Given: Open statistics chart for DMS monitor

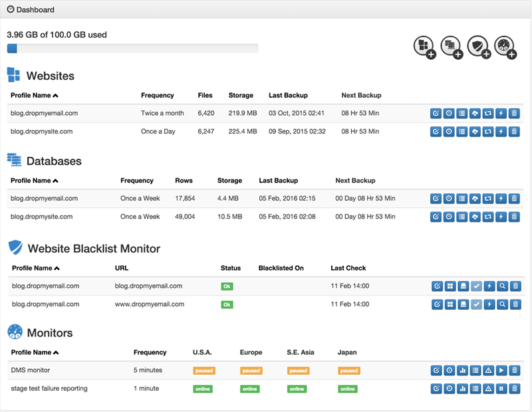Looking at the screenshot, I should [x=462, y=370].
